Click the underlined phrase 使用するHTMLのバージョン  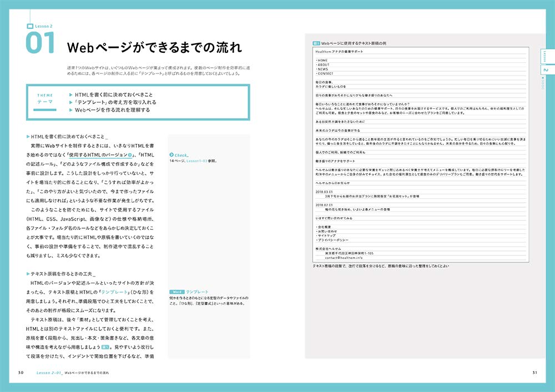click(x=98, y=155)
